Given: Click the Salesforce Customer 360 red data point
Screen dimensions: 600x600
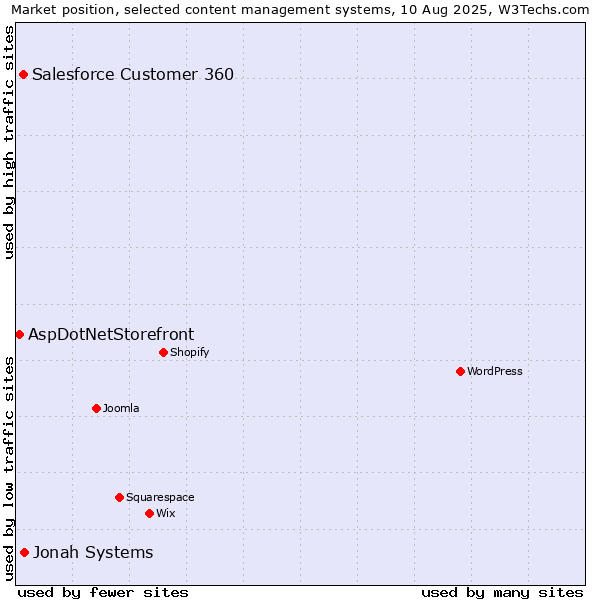Looking at the screenshot, I should (x=23, y=74).
